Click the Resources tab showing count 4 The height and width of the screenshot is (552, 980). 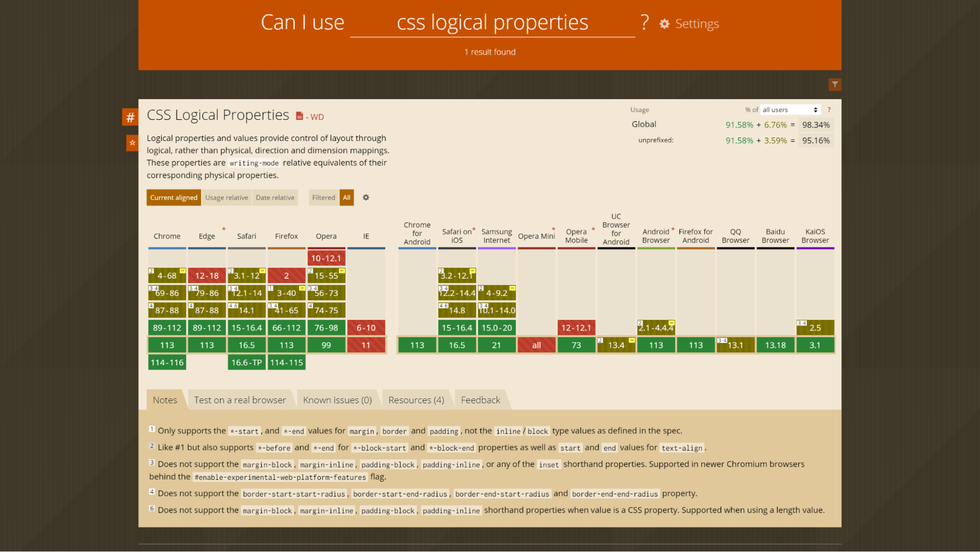click(x=416, y=400)
